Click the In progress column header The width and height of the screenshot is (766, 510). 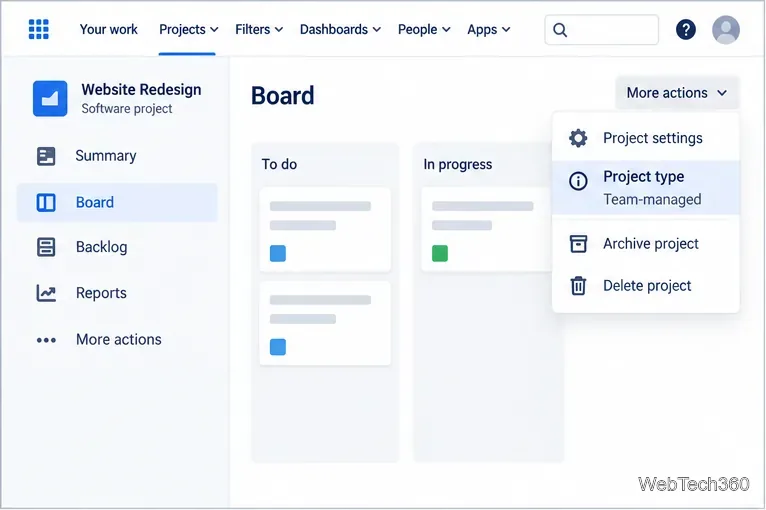458,165
